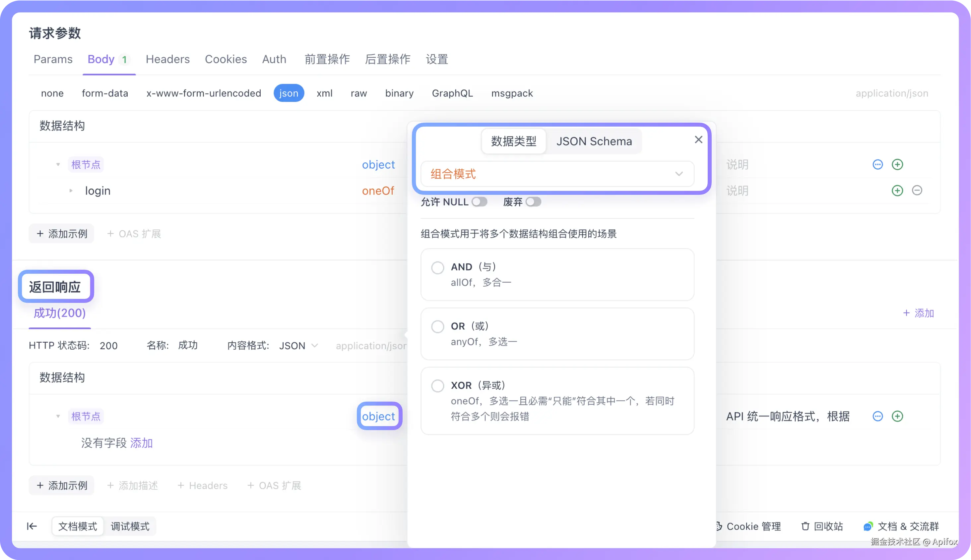This screenshot has height=560, width=971.
Task: Add sibling field next to login row
Action: click(897, 191)
